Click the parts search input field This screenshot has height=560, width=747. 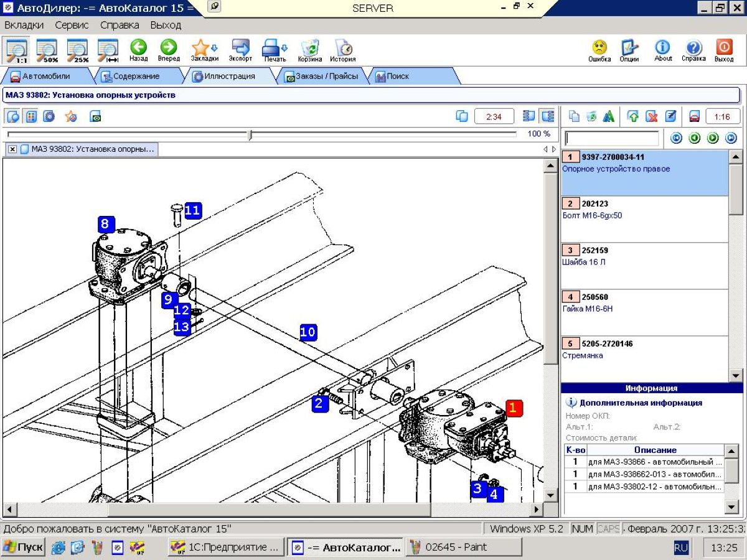tap(611, 138)
